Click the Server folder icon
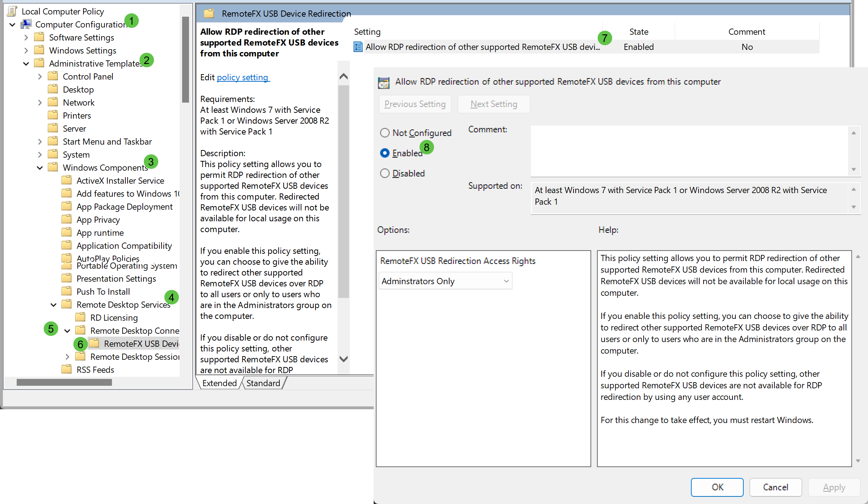Image resolution: width=868 pixels, height=504 pixels. 53,128
